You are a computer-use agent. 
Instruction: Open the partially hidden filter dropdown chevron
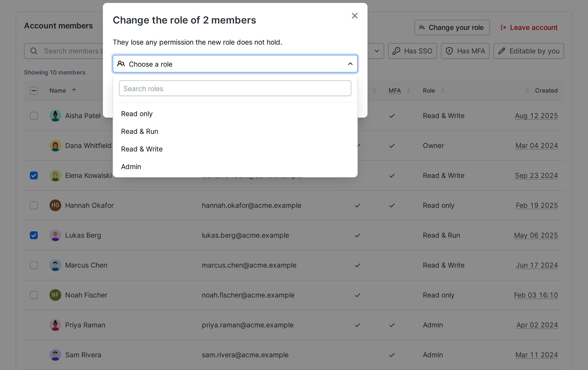click(x=377, y=51)
